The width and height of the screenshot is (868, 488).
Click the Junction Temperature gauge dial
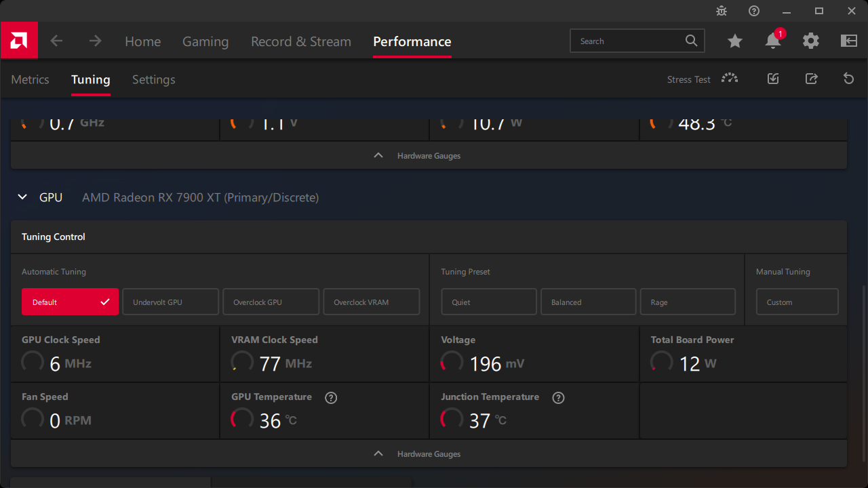452,420
